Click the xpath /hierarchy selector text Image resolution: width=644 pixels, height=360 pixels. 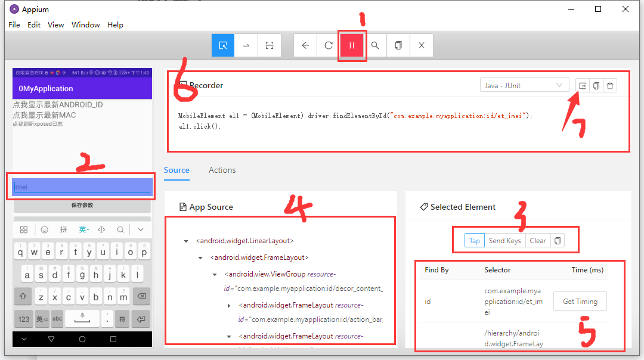(x=513, y=338)
